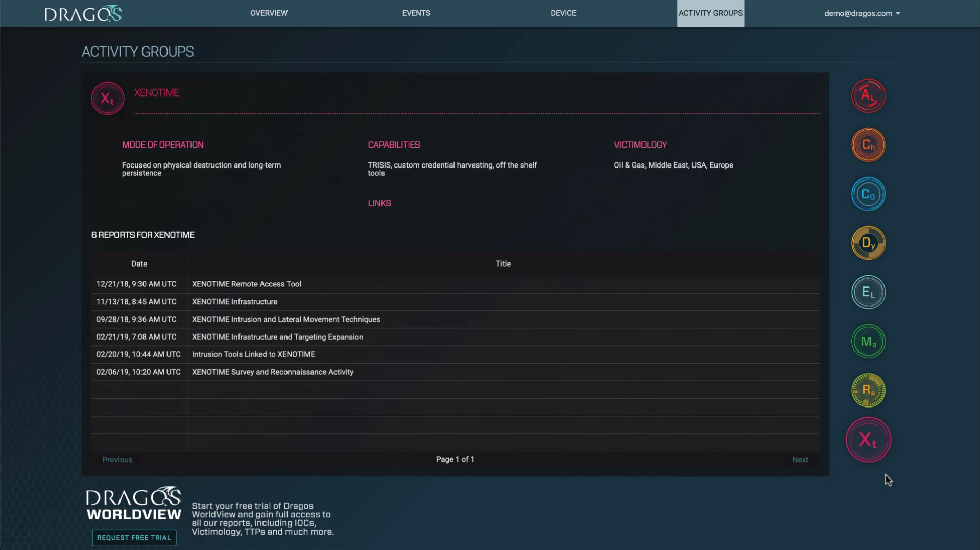Click the 6 Reports for XENOTIME heading
Image resolution: width=980 pixels, height=550 pixels.
[x=143, y=235]
